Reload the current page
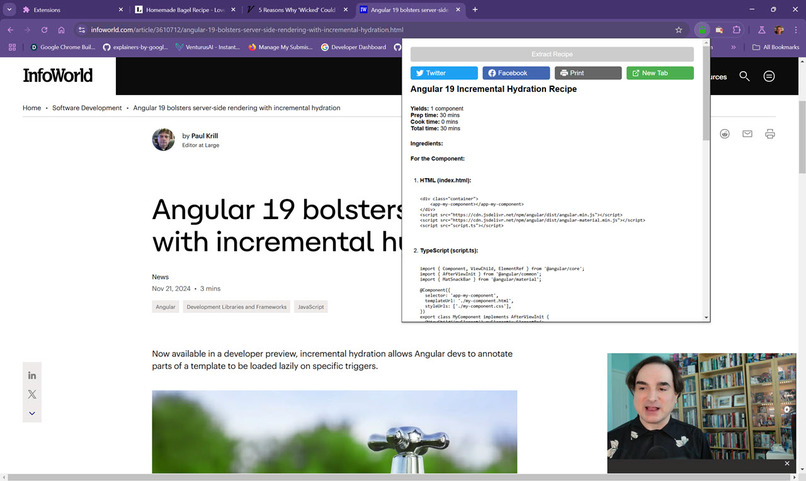This screenshot has width=806, height=481. (x=44, y=30)
